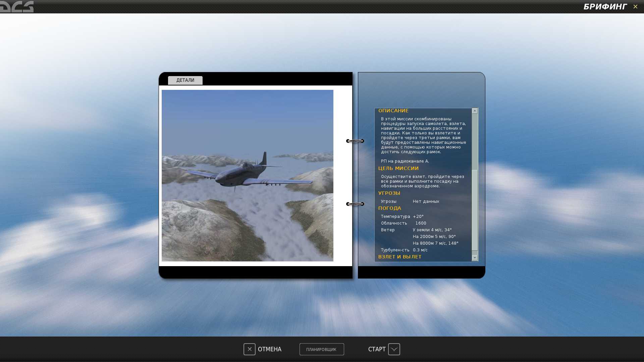Click wind value 'На 2000м 5 м/с, 90°'

click(x=434, y=237)
